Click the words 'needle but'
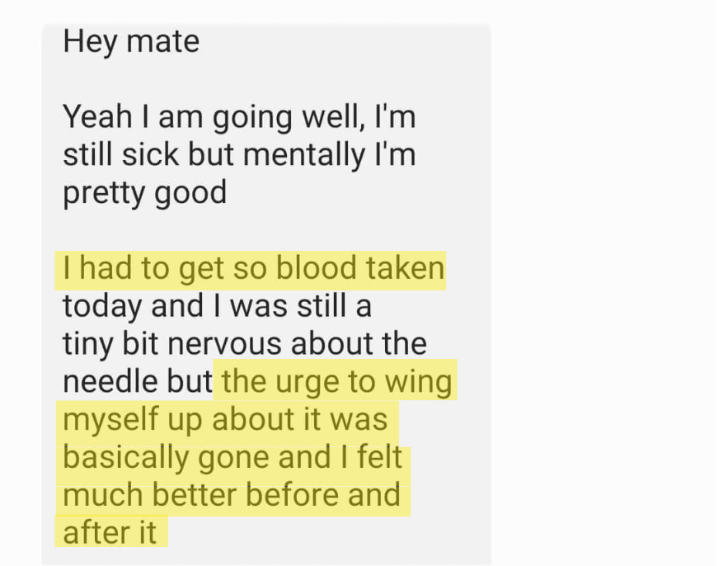This screenshot has width=728, height=566. (138, 381)
